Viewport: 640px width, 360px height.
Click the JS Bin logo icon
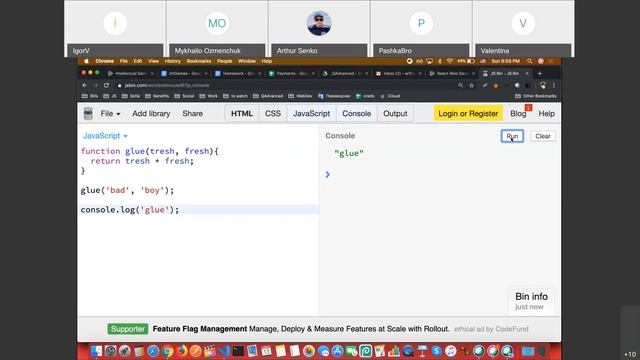[x=88, y=113]
